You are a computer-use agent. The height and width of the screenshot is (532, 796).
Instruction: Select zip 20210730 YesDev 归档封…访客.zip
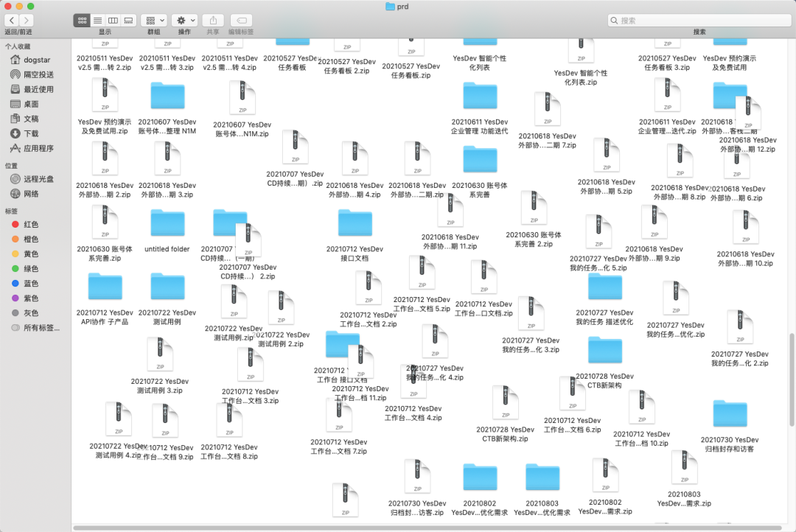[417, 477]
